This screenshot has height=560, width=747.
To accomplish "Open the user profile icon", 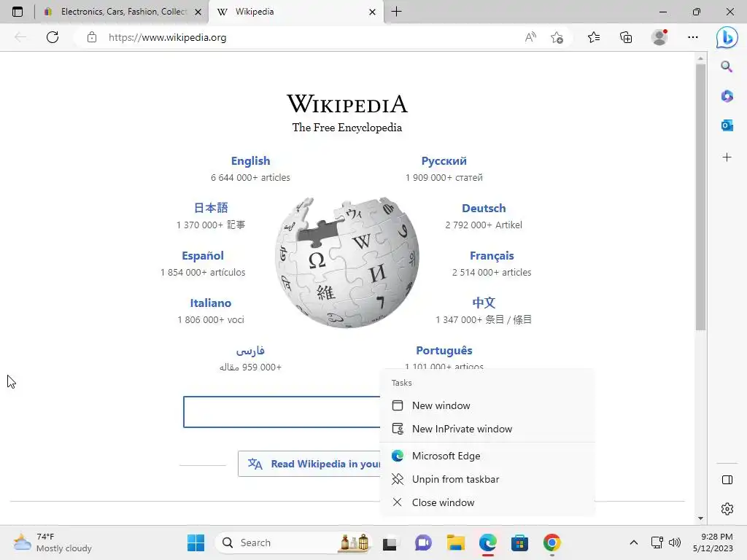I will pos(659,37).
